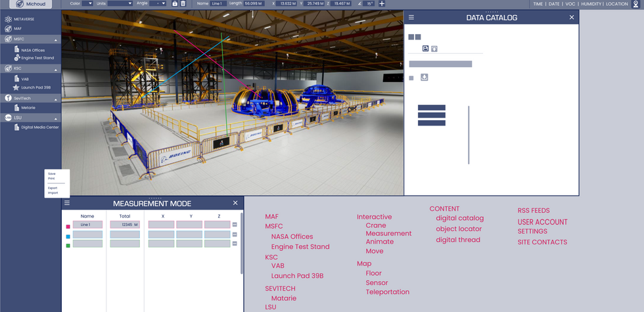Screen dimensions: 644x312
Task: Click the Michoud location button
Action: tap(31, 4)
